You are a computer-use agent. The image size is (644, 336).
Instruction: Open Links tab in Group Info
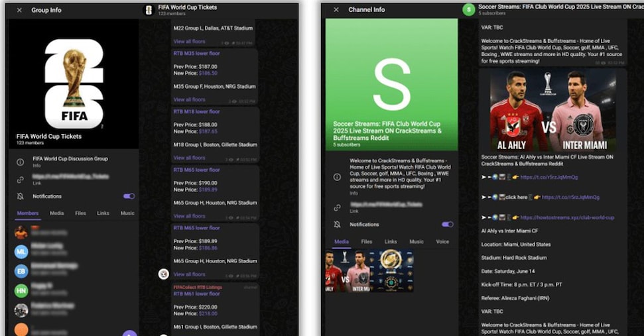point(103,213)
